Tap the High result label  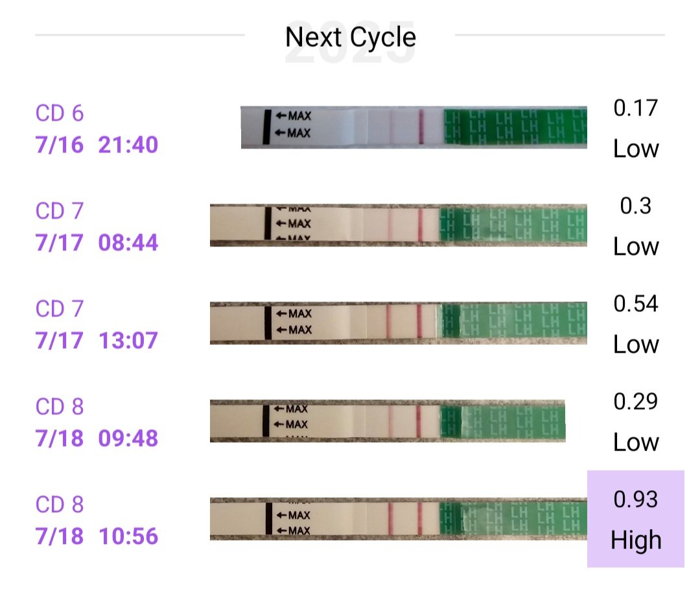pyautogui.click(x=636, y=540)
